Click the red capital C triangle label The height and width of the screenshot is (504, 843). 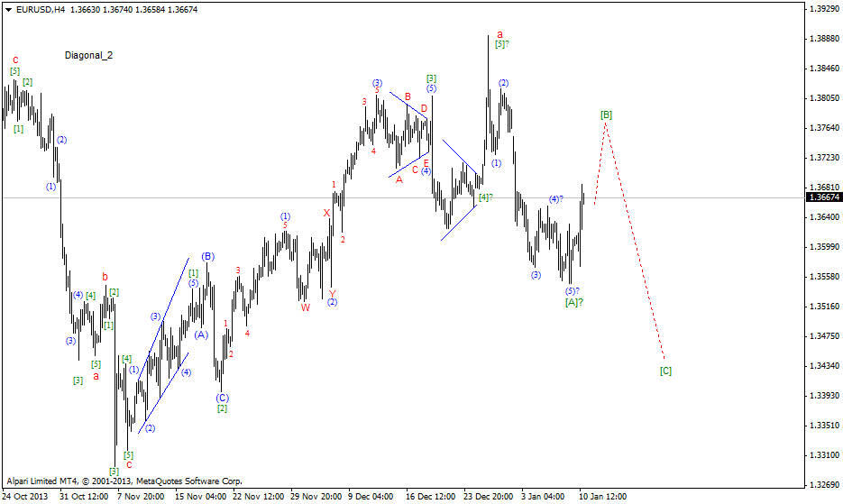coord(415,170)
